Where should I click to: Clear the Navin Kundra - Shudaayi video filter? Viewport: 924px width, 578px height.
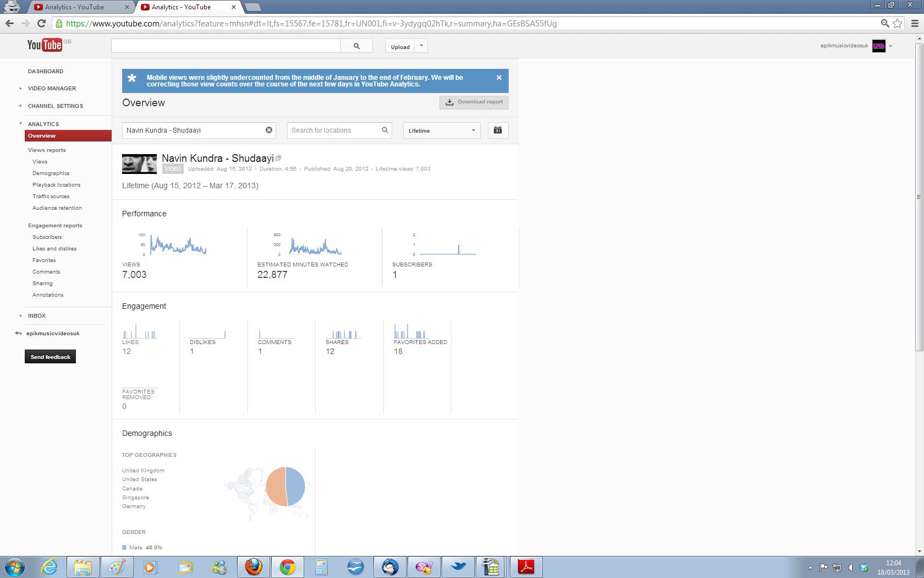point(269,130)
